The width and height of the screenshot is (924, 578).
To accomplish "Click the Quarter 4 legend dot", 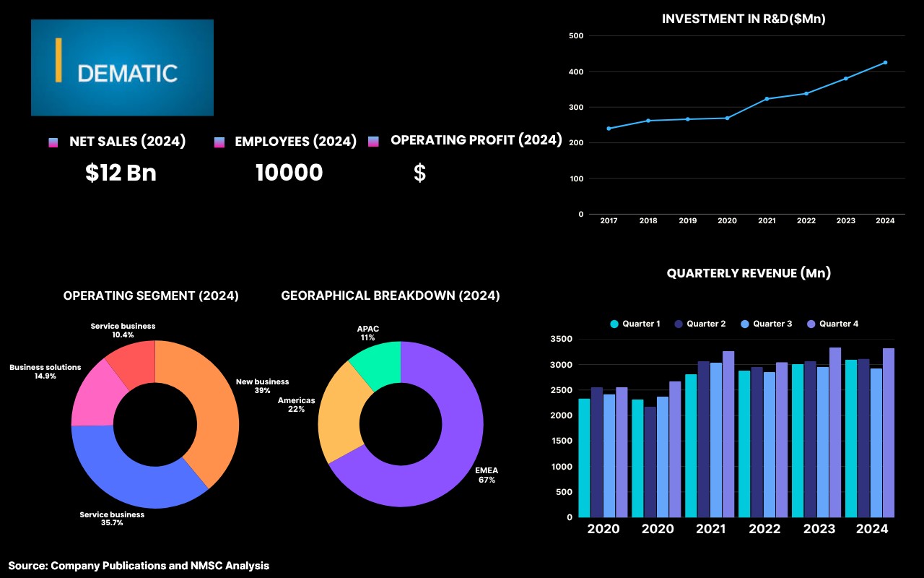I will 811,324.
